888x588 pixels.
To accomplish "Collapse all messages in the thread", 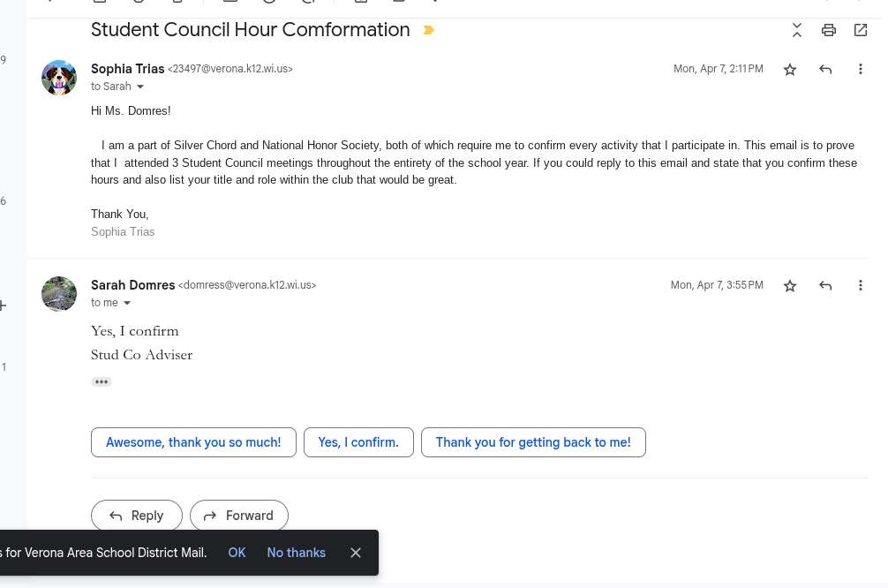I will (797, 30).
